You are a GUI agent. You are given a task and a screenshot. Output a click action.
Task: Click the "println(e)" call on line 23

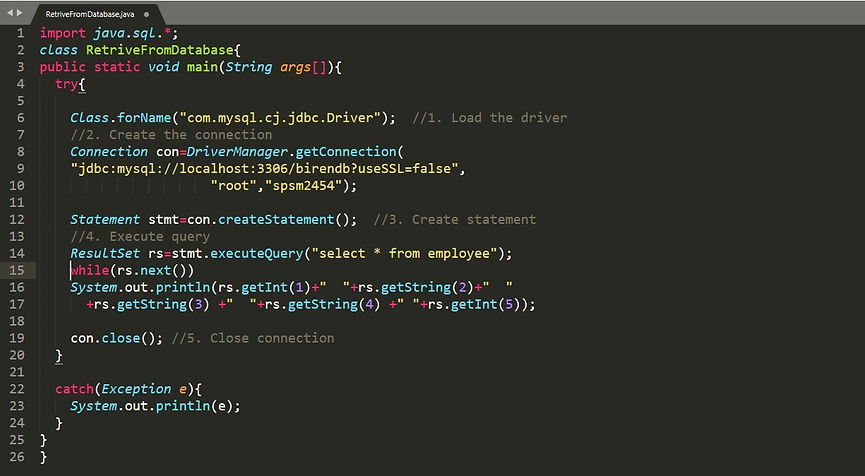pyautogui.click(x=195, y=407)
